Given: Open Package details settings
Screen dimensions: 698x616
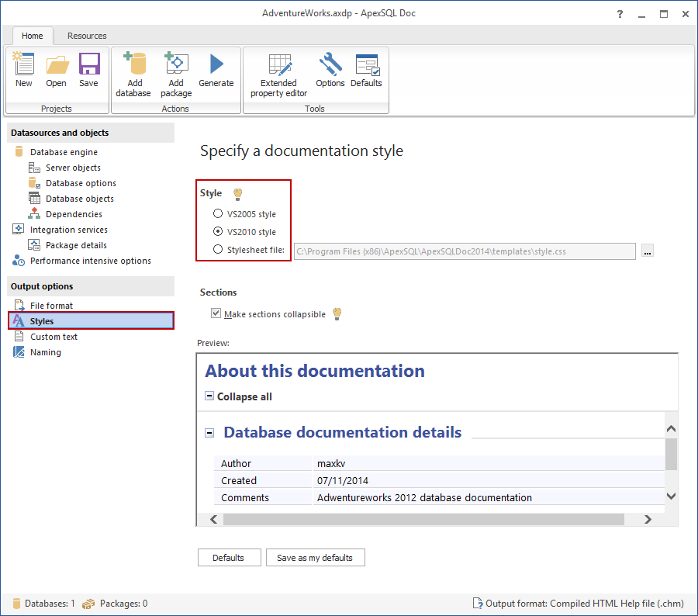Looking at the screenshot, I should point(76,245).
